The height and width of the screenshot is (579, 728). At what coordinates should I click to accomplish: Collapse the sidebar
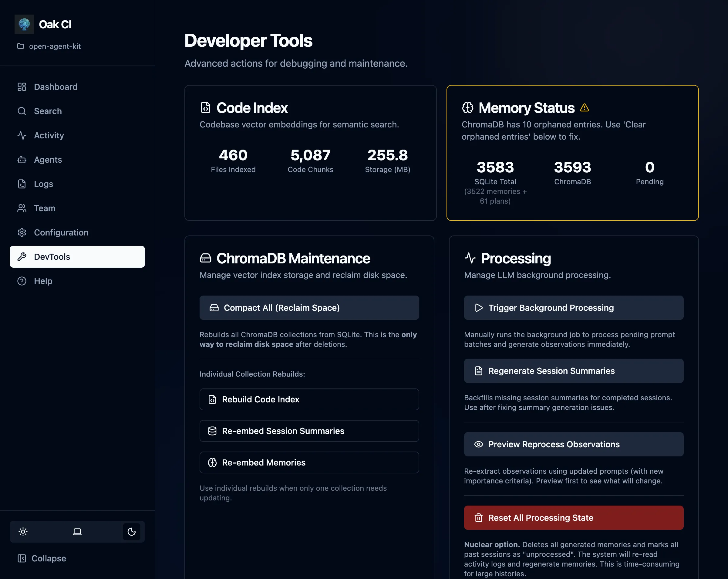[x=41, y=558]
